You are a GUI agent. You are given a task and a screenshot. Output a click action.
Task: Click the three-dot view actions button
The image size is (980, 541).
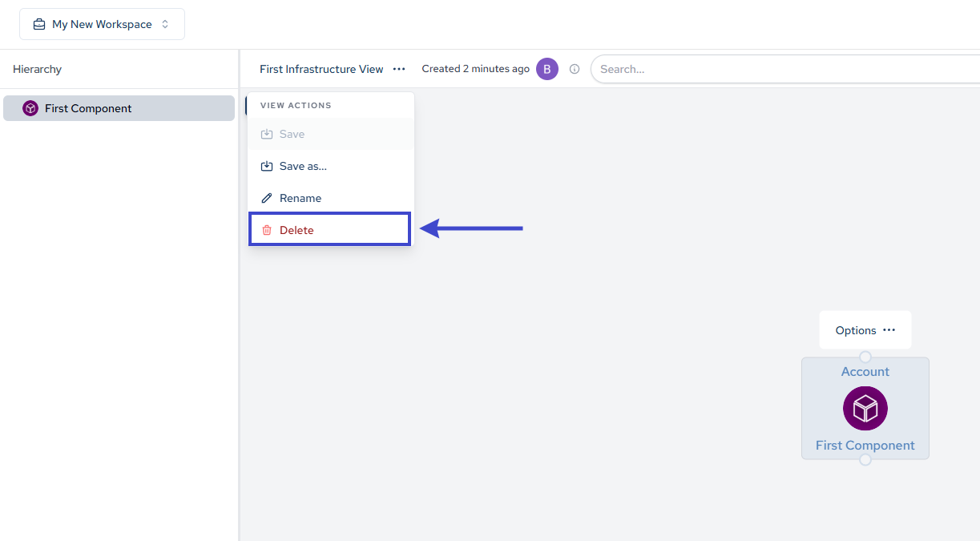pyautogui.click(x=399, y=69)
